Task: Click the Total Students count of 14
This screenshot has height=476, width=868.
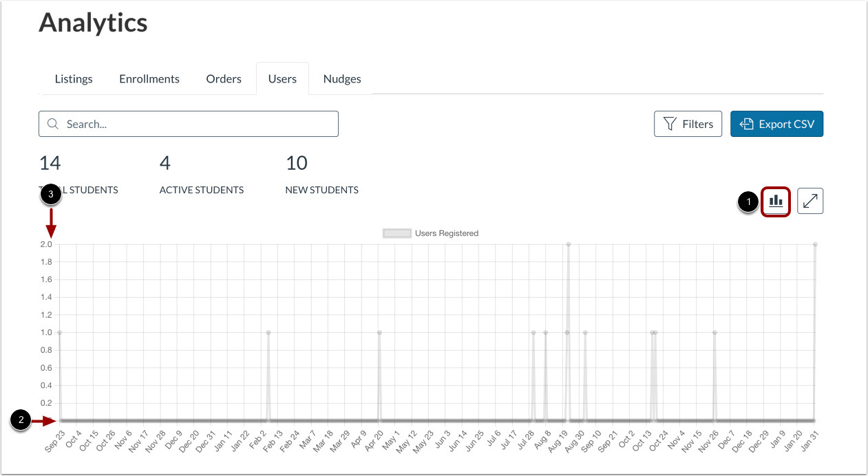Action: 50,163
